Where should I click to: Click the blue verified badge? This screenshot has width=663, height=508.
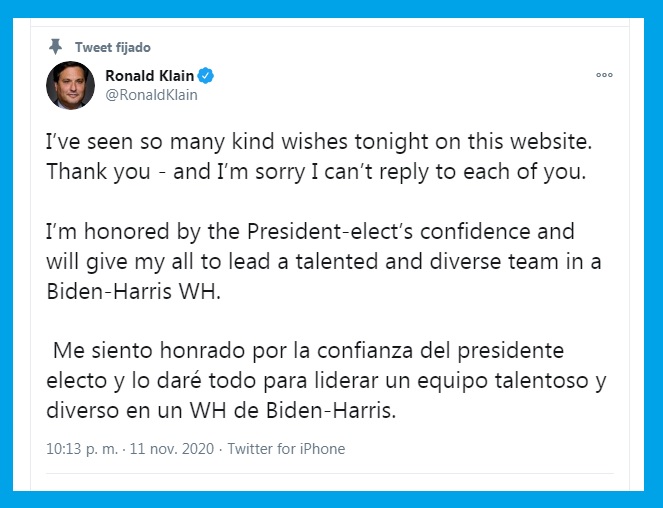pyautogui.click(x=204, y=77)
